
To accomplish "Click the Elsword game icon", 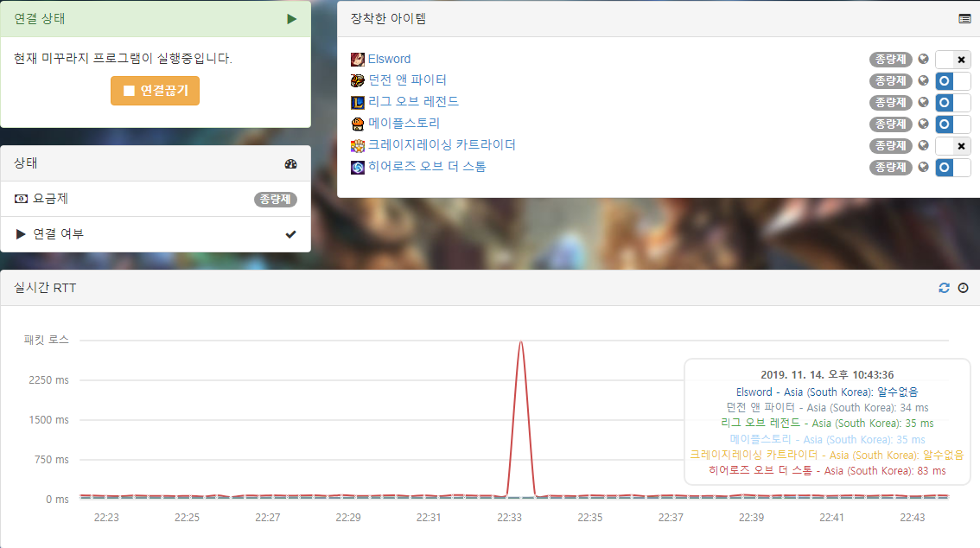I will [358, 60].
